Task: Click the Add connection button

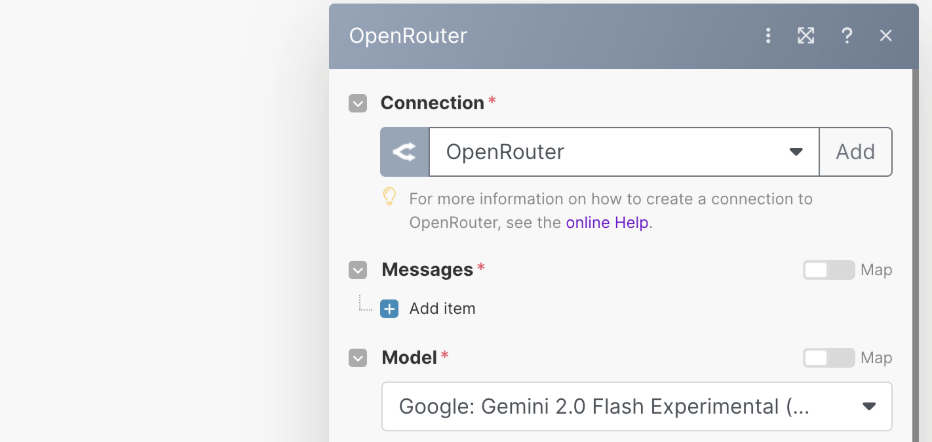Action: click(855, 152)
